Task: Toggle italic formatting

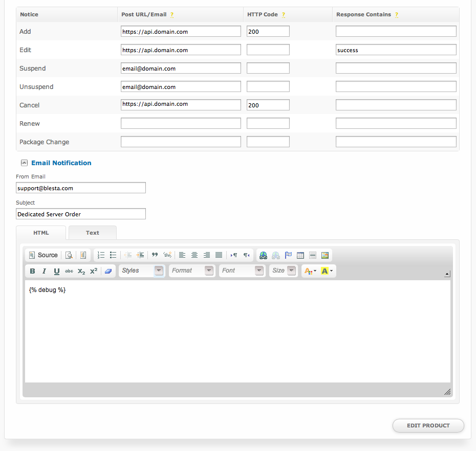Action: (x=45, y=271)
